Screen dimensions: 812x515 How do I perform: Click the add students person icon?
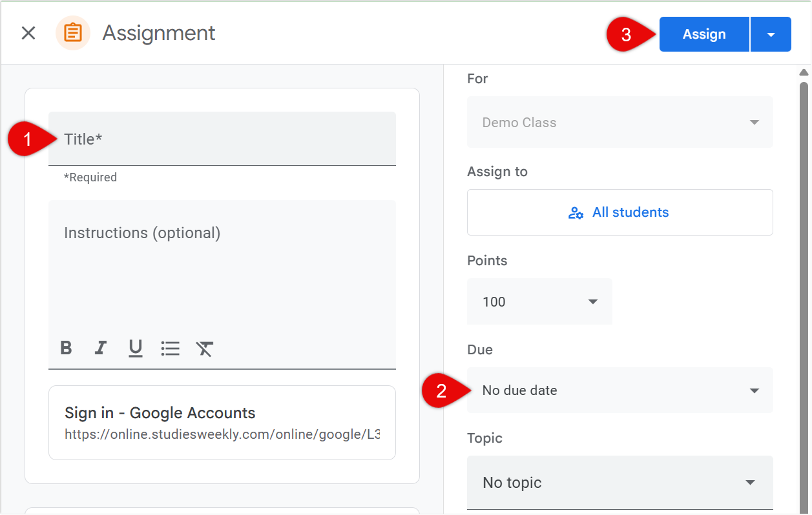(576, 212)
